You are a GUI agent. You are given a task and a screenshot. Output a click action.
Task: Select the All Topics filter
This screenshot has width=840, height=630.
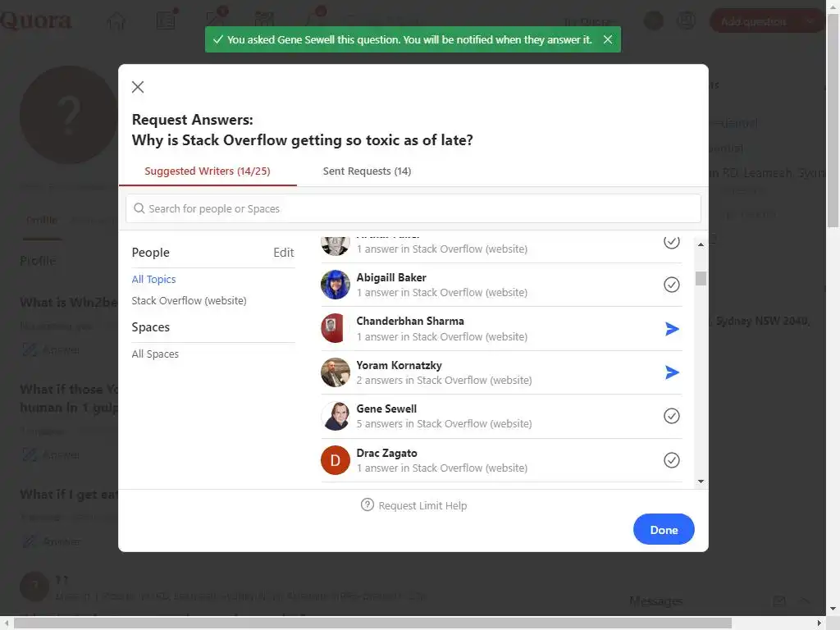pyautogui.click(x=153, y=279)
